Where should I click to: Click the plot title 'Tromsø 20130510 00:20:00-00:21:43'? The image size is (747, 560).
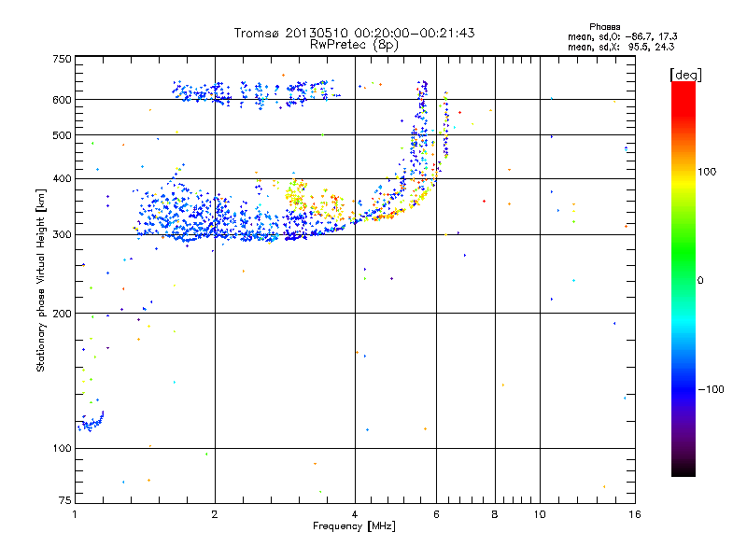pos(354,33)
